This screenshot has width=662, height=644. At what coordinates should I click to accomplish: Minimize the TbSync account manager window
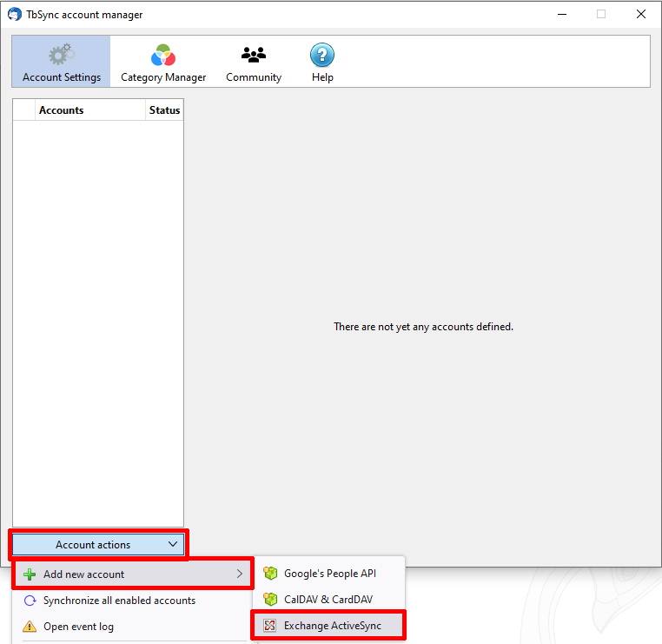pos(562,15)
